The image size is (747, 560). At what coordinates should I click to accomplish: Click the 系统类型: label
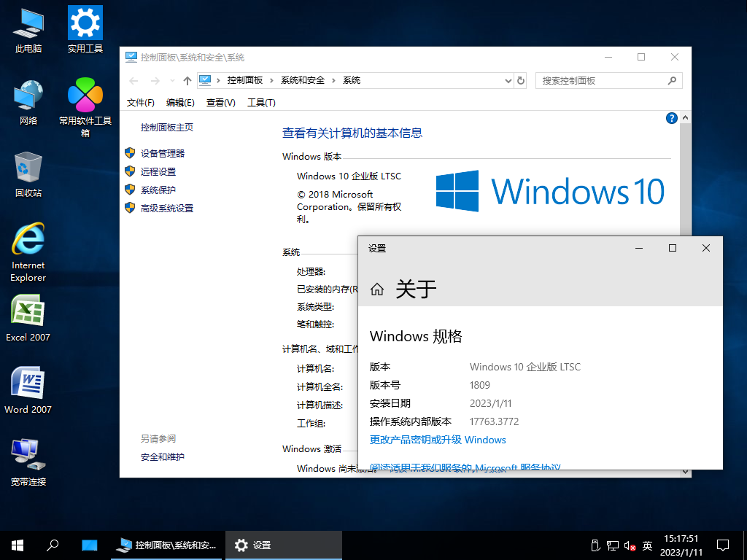click(315, 307)
